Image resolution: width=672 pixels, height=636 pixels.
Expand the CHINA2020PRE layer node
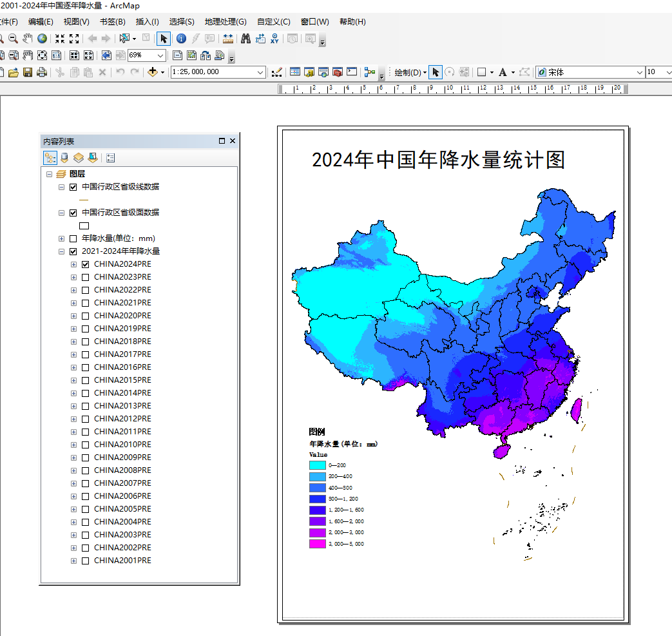click(73, 316)
